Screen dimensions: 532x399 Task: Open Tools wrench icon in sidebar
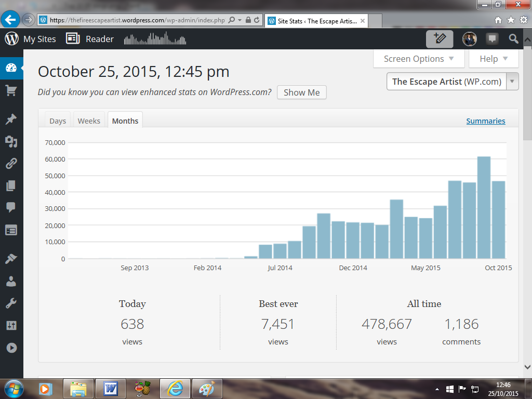click(x=11, y=303)
